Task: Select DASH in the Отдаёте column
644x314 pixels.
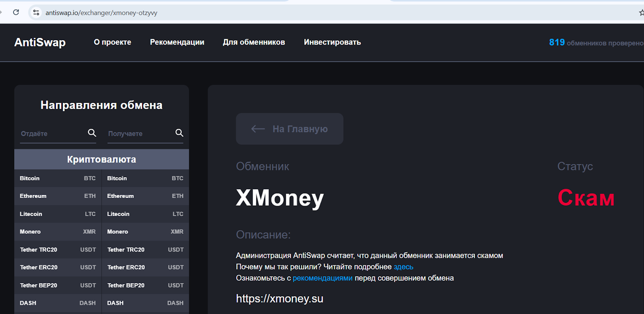Action: [x=58, y=303]
